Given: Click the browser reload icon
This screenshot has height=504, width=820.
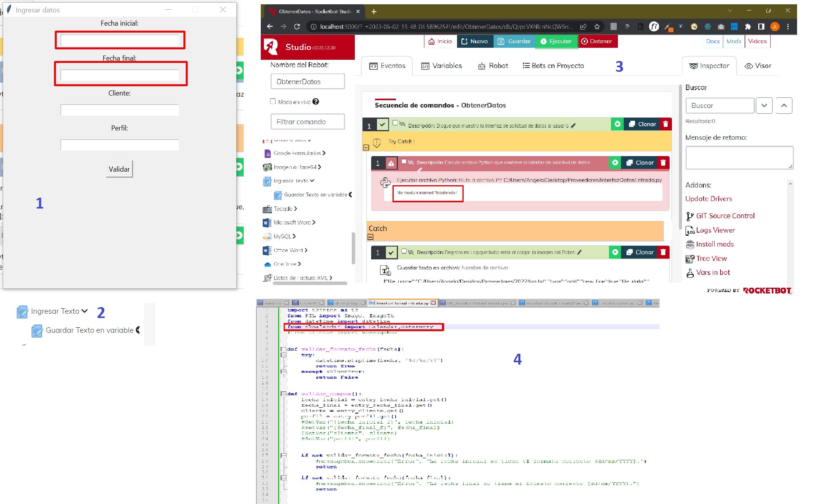Looking at the screenshot, I should click(x=297, y=26).
